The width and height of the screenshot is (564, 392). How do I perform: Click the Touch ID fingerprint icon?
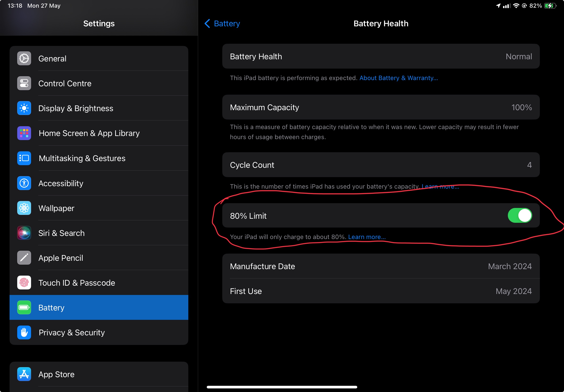click(24, 283)
